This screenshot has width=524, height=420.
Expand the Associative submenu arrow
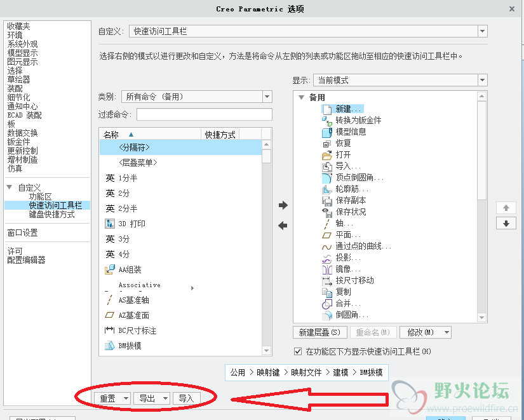point(192,288)
